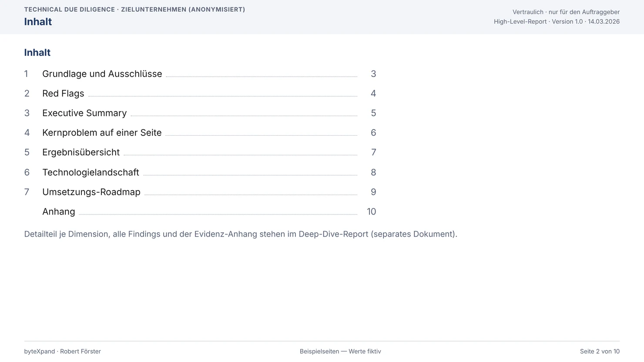This screenshot has width=644, height=362.
Task: Select 'Kernproblem auf einer Seite' entry
Action: click(x=102, y=133)
